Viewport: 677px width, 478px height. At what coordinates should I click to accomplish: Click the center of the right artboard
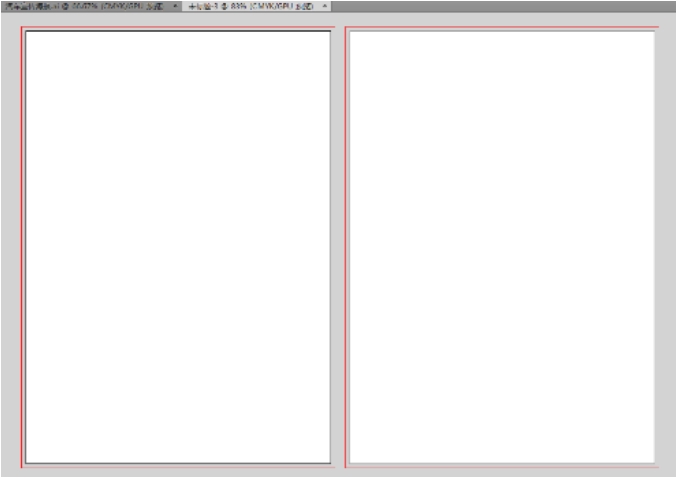pos(502,247)
